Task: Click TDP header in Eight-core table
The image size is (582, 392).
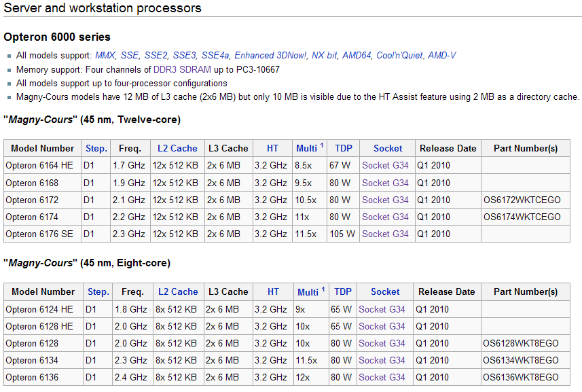Action: point(342,291)
